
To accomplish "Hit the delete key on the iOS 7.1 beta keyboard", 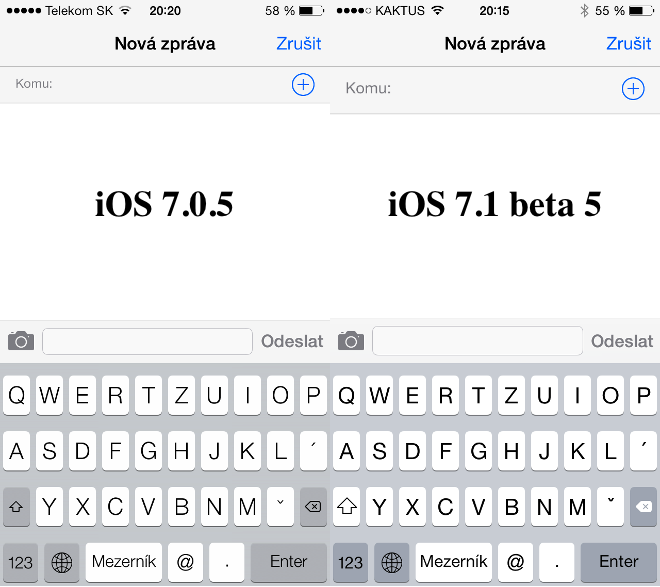I will click(x=641, y=507).
